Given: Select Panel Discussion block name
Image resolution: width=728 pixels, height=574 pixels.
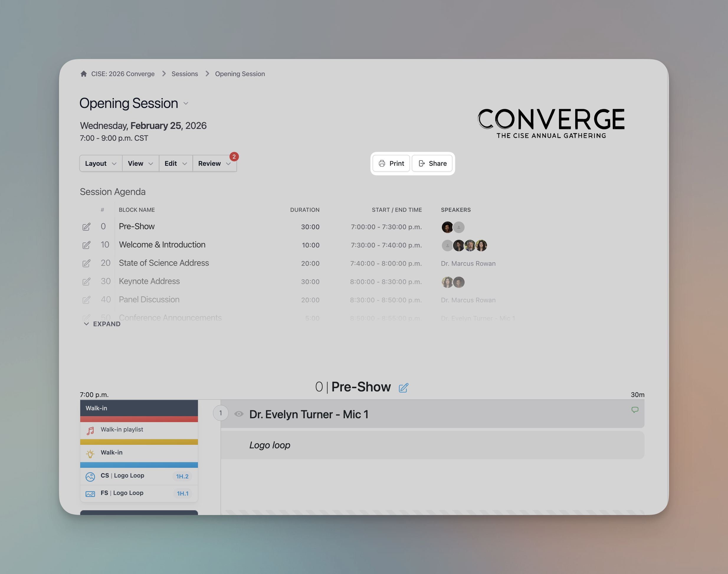Looking at the screenshot, I should pos(149,299).
